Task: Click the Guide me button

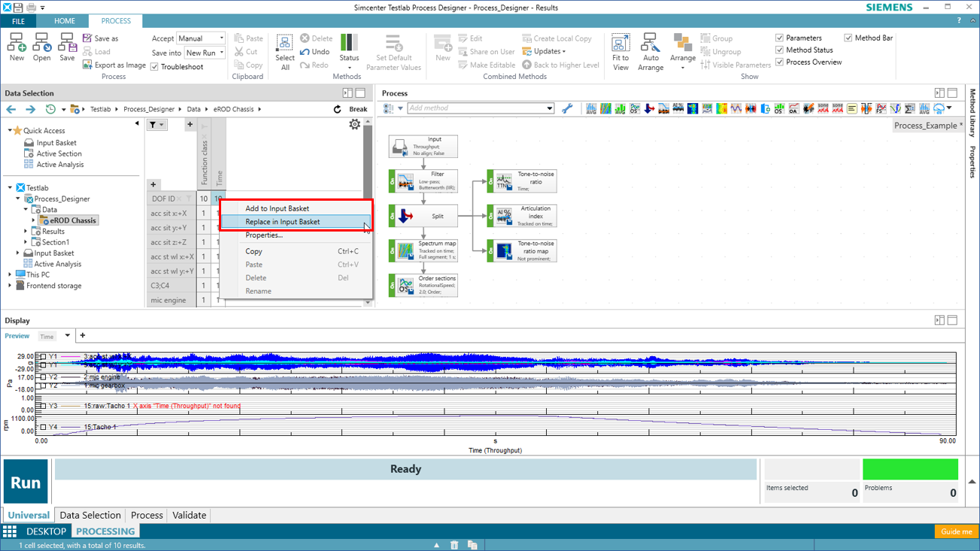Action: 956,531
